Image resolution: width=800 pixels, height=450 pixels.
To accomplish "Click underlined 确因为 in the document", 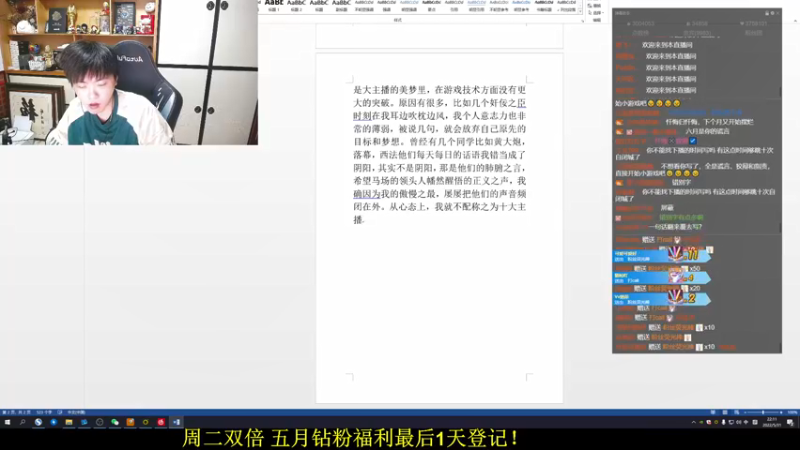I will (367, 194).
